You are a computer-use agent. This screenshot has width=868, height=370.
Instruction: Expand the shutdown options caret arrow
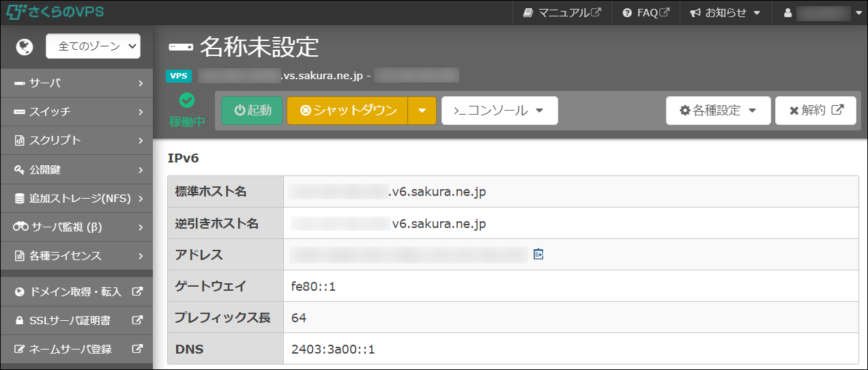coord(422,111)
